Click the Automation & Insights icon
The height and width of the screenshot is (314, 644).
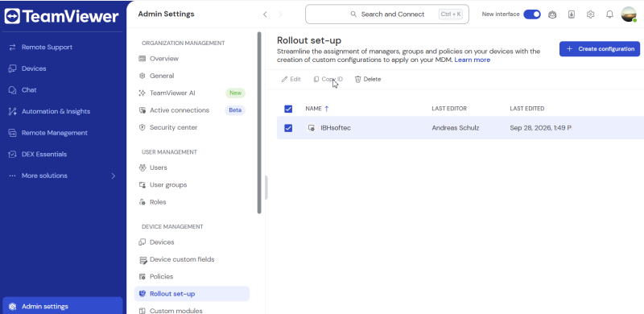tap(12, 111)
